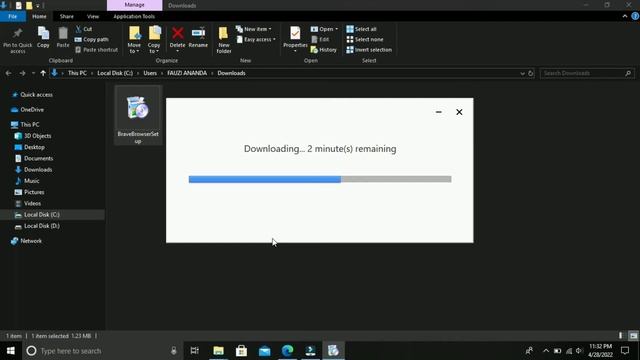Screen dimensions: 640x360
Task: Open Microsoft Edge from taskbar
Action: tap(287, 351)
